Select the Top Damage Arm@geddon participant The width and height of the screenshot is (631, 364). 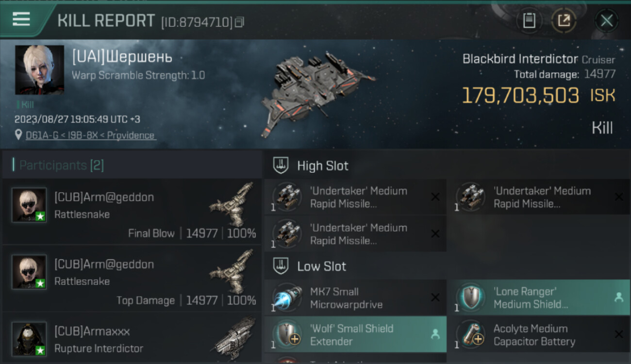click(x=131, y=279)
